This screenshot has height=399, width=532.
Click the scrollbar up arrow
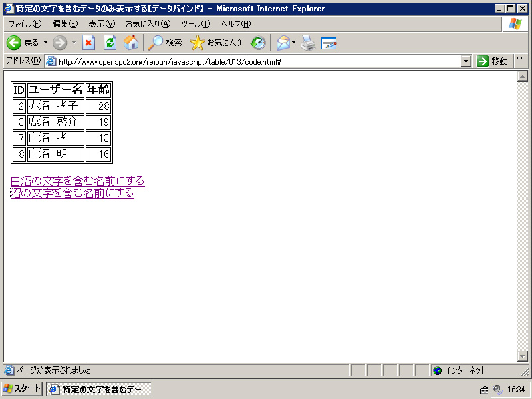click(x=522, y=76)
